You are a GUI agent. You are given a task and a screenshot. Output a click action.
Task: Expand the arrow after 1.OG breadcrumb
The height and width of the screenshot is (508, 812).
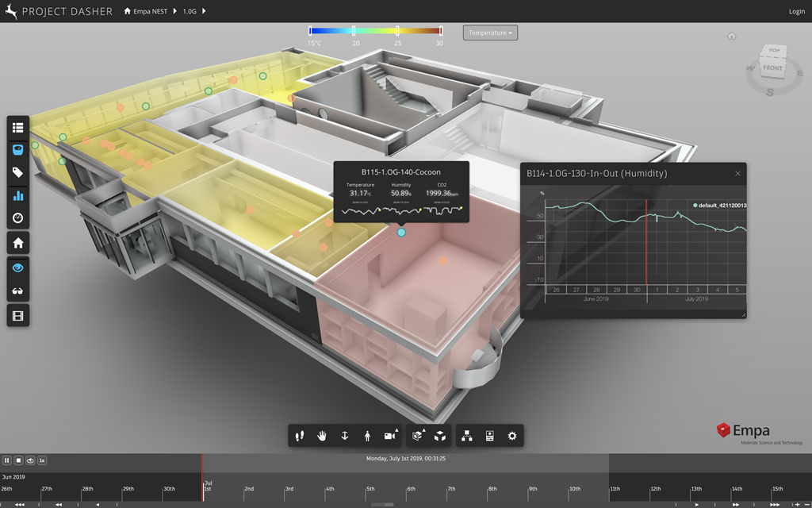point(204,12)
